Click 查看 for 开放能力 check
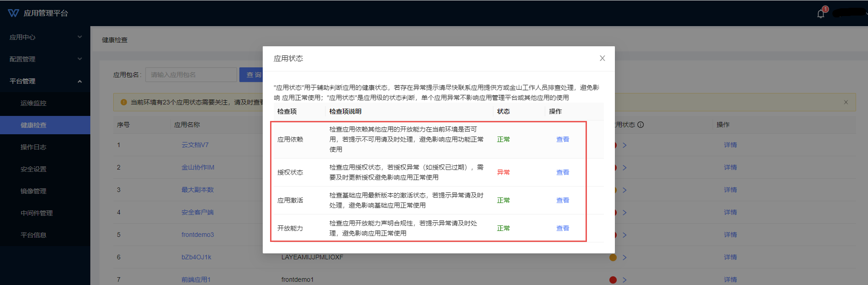868x285 pixels. 562,228
